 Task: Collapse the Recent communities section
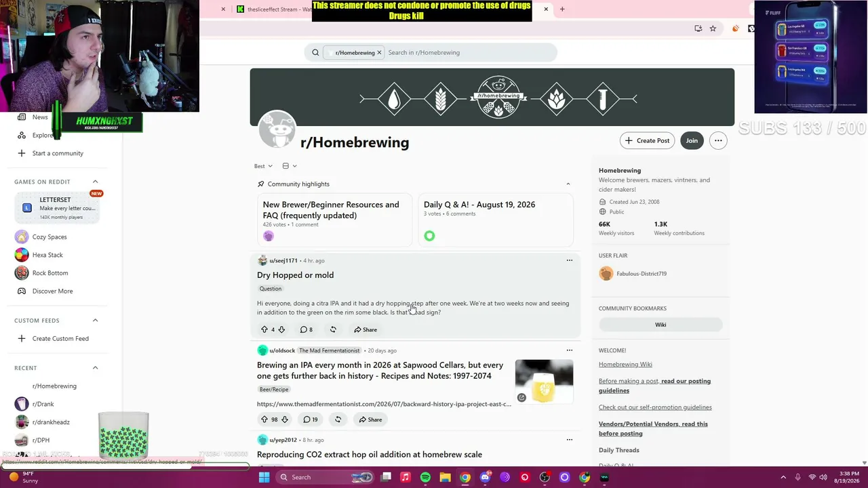click(95, 368)
